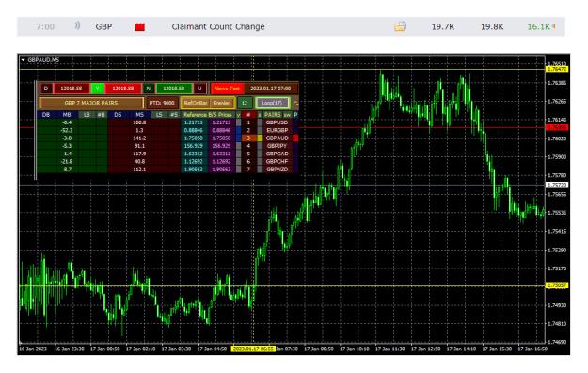Image resolution: width=588 pixels, height=373 pixels.
Task: Toggle the gray y square in GBPUSD row
Action: tap(239, 122)
